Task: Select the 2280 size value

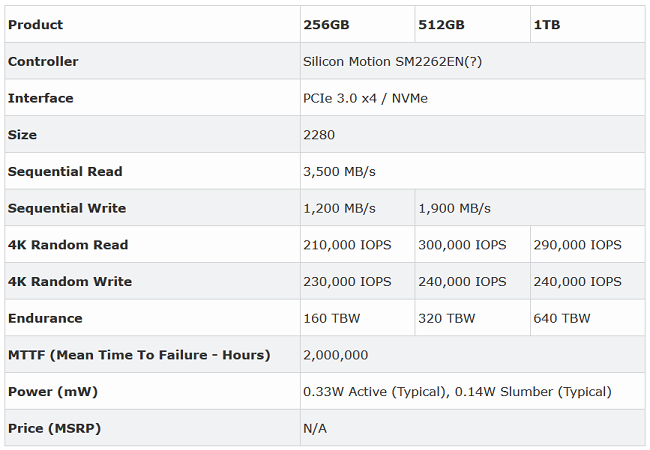Action: (x=319, y=135)
